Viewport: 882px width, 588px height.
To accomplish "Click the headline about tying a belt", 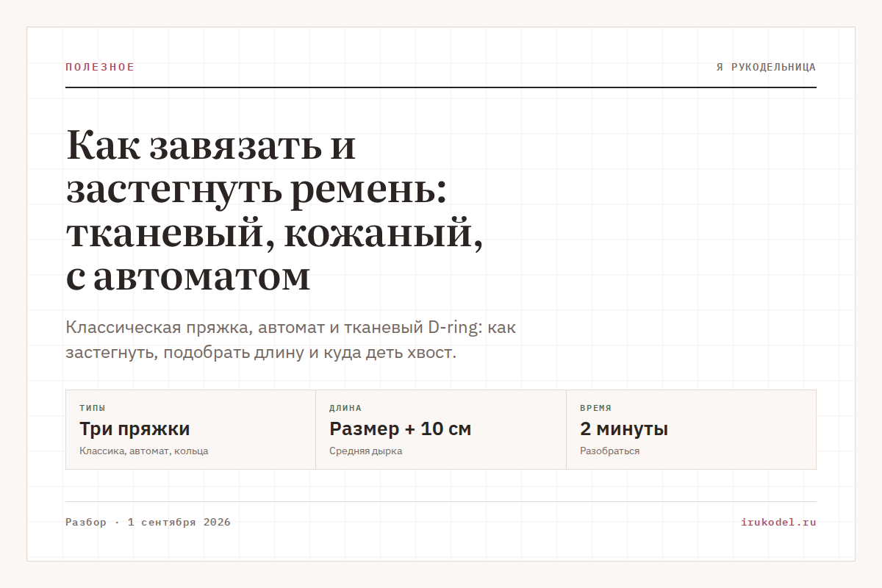I will point(274,211).
